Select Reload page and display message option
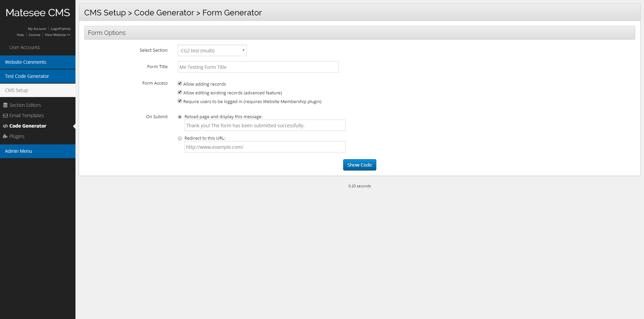The width and height of the screenshot is (644, 319). point(180,117)
